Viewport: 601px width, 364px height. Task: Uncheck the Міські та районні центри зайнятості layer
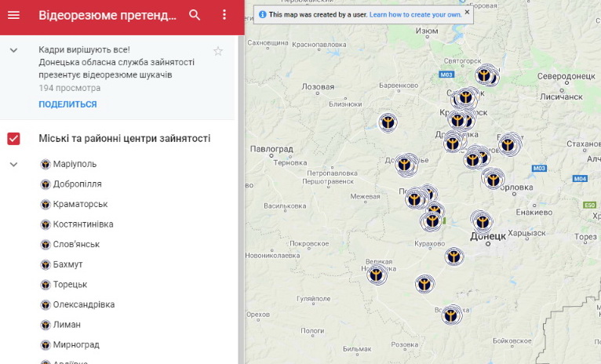[x=13, y=138]
